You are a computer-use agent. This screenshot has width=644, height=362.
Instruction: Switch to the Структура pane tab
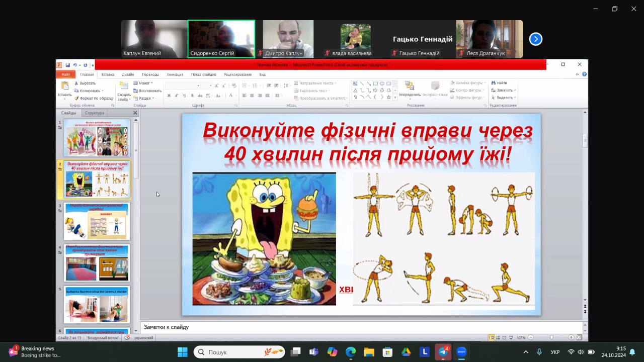pos(94,113)
